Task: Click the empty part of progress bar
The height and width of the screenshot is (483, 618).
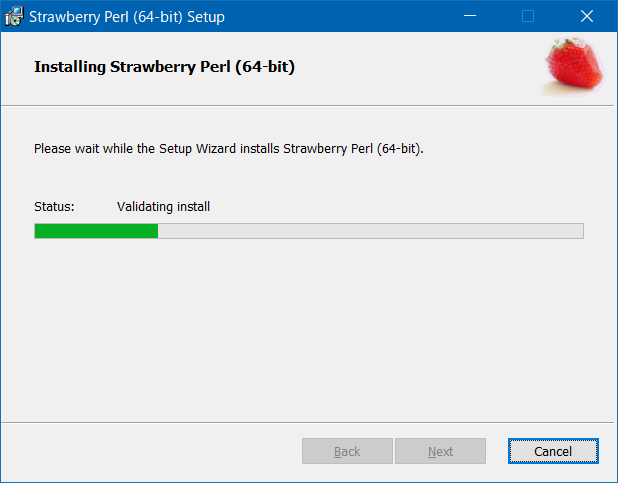Action: (370, 231)
